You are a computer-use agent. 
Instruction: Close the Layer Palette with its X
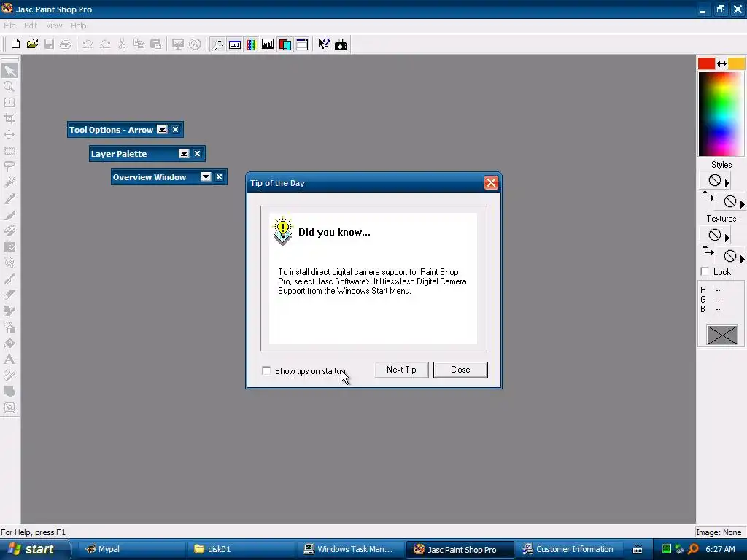tap(197, 153)
